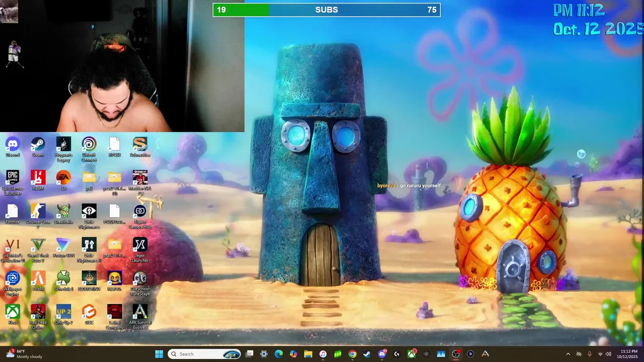Open the volume speaker tray icon
The width and height of the screenshot is (644, 362).
[x=609, y=354]
